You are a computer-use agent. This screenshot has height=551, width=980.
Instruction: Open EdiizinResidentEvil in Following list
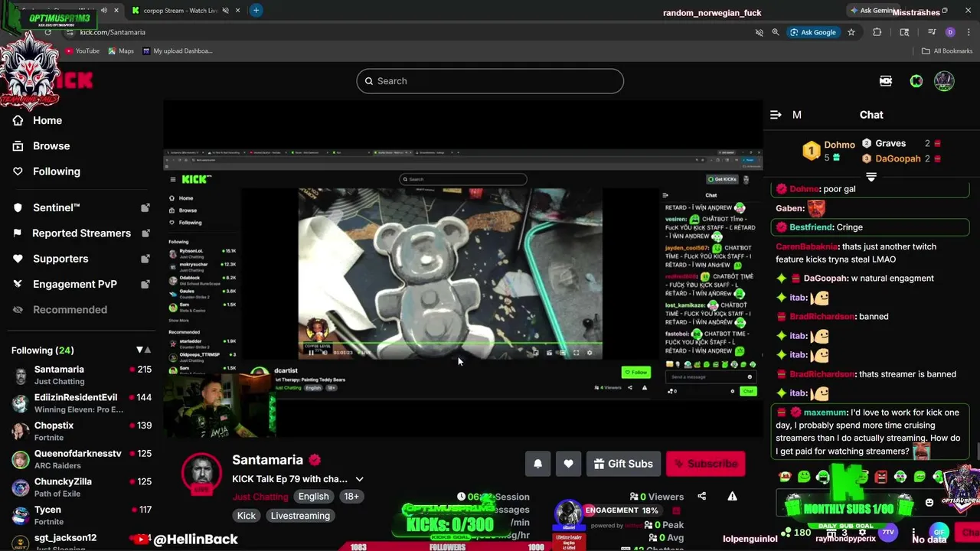(81, 403)
